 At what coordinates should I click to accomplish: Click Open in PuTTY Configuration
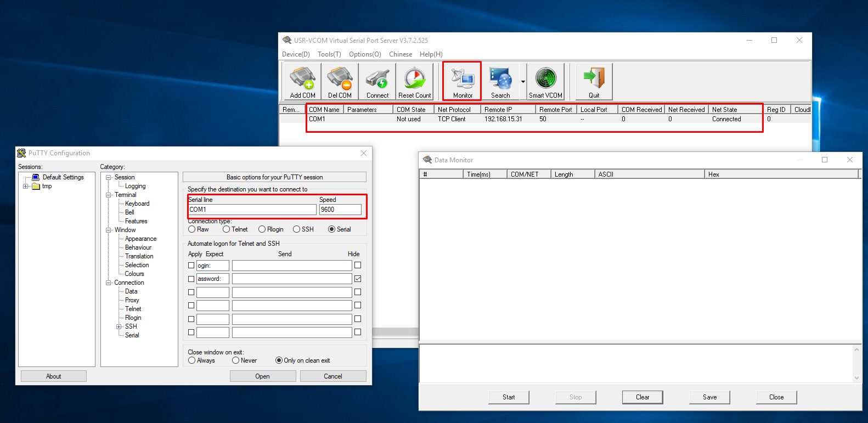point(263,376)
